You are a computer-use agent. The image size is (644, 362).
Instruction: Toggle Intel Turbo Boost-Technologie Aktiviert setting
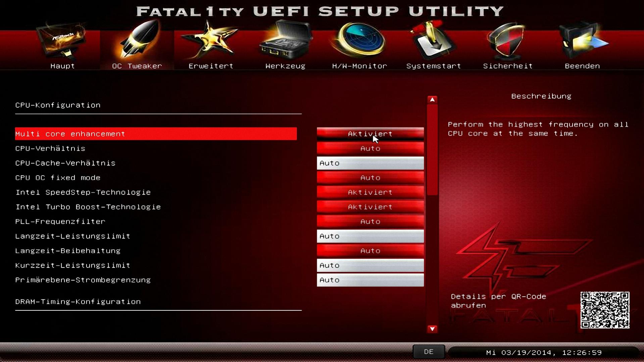[x=370, y=207]
